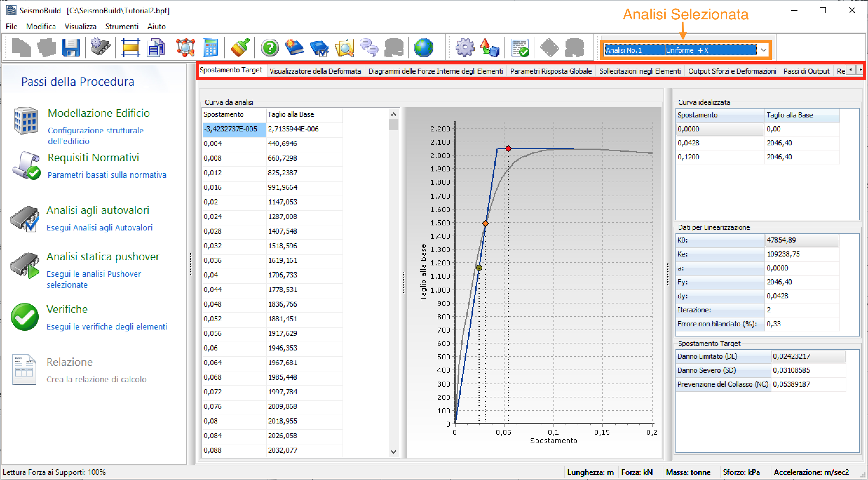Expand the Analisi No. 1 Uniforme dropdown
Viewport: 868px width, 480px height.
[x=763, y=50]
